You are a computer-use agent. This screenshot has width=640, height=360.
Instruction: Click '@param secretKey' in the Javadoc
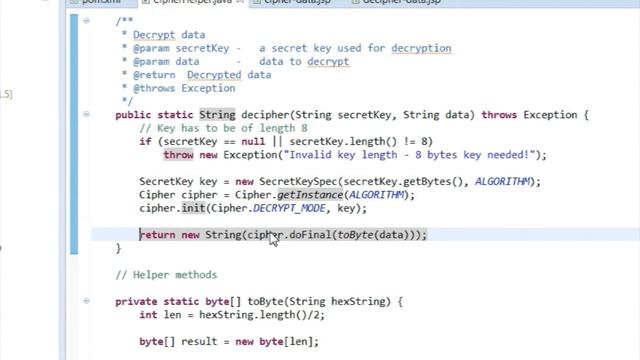181,48
